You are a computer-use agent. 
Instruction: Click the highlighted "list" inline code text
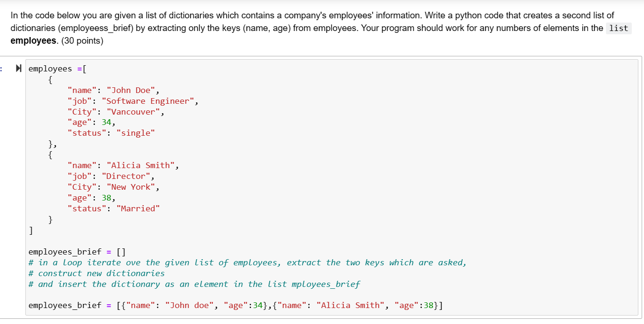[619, 28]
